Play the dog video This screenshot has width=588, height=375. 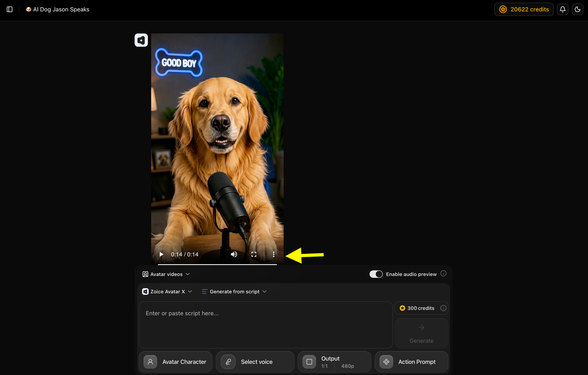tap(161, 254)
